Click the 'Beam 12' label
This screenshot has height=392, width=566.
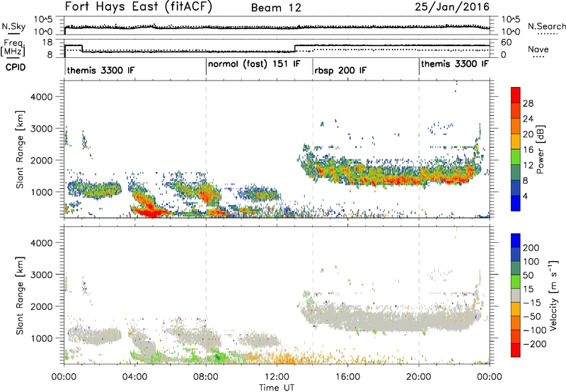click(x=276, y=8)
